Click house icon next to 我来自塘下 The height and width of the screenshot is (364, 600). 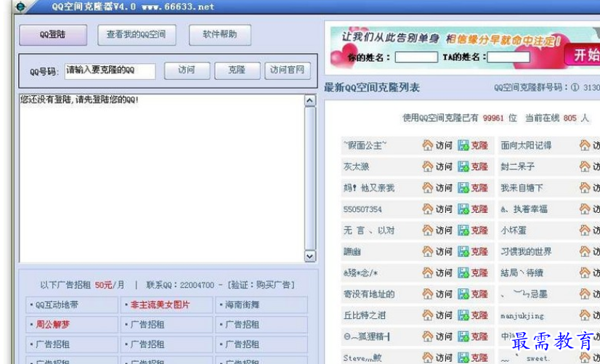(585, 188)
